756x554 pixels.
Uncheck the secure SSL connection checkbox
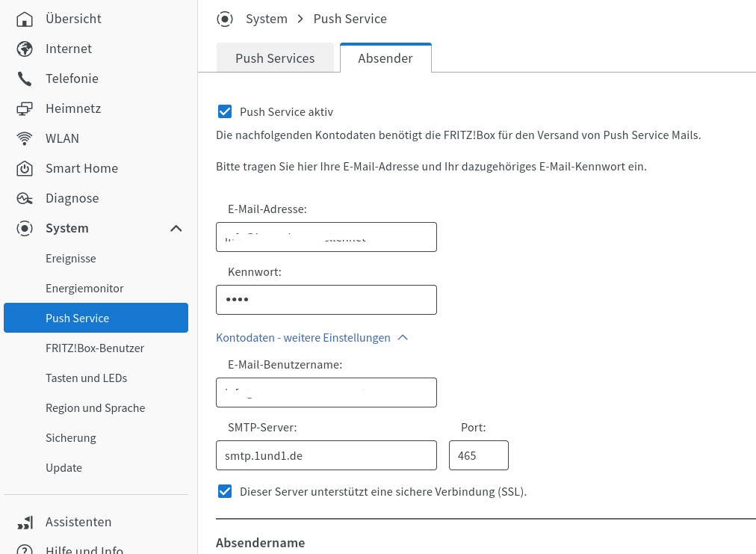click(x=225, y=491)
